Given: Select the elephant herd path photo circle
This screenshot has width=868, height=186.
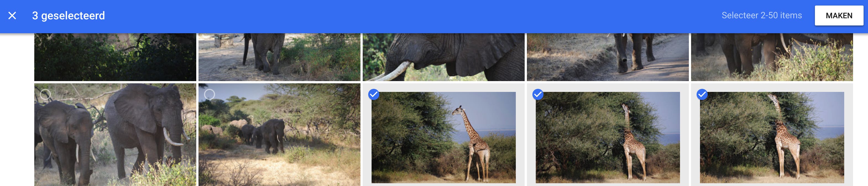Looking at the screenshot, I should pyautogui.click(x=210, y=94).
